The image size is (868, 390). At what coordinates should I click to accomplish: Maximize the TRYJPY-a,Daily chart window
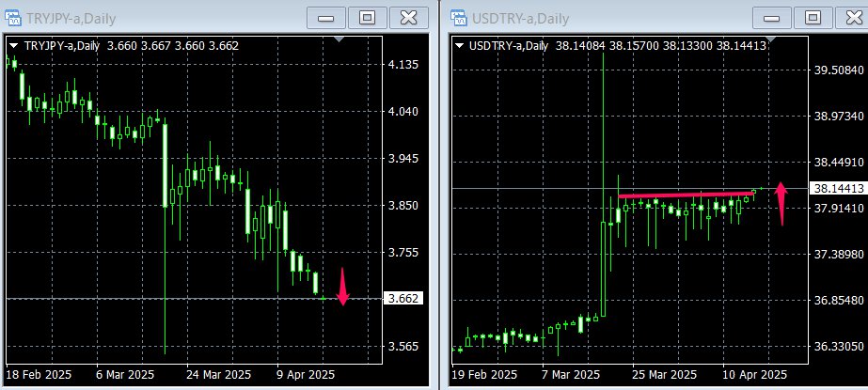pos(367,18)
